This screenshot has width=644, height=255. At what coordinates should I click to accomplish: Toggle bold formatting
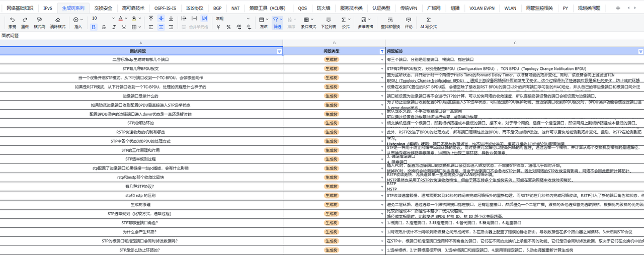pos(94,27)
